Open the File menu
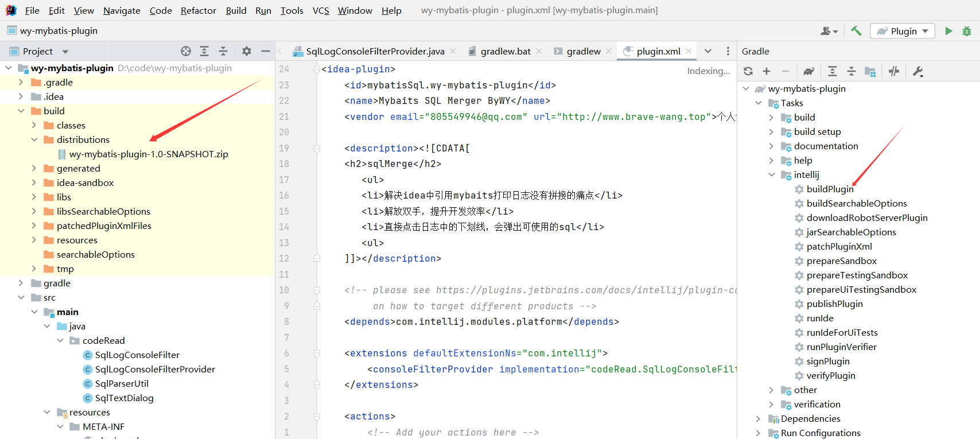 (x=32, y=10)
